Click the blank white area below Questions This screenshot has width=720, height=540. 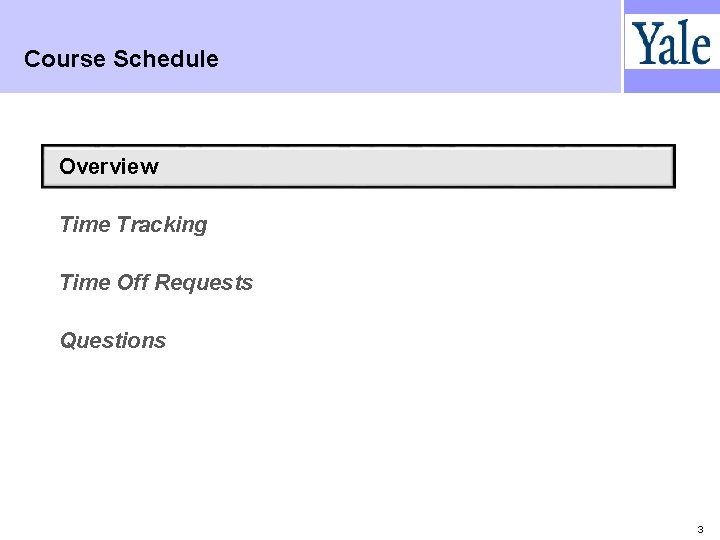click(x=358, y=436)
